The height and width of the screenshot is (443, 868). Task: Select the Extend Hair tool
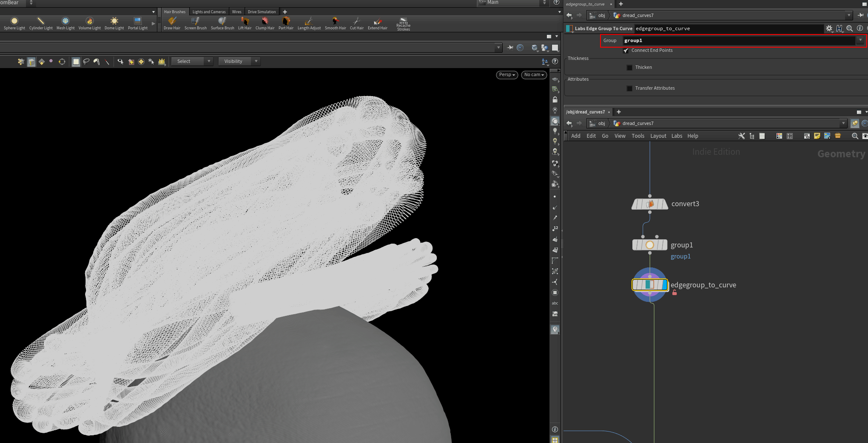(x=378, y=23)
